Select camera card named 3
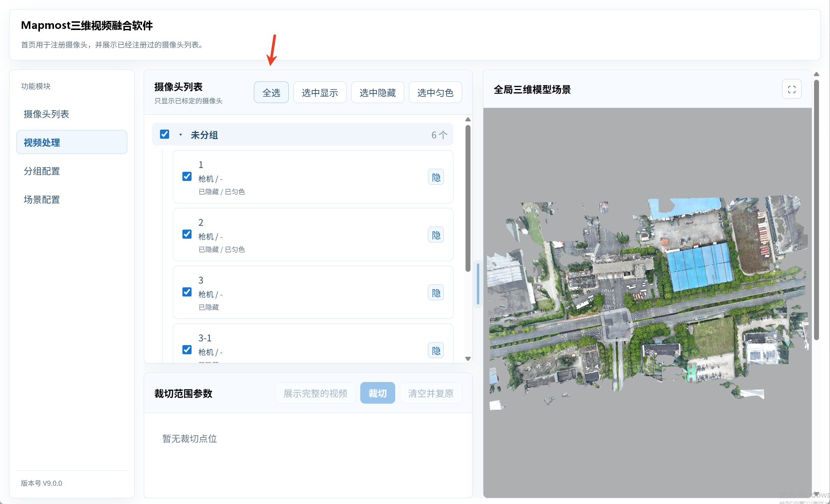This screenshot has width=830, height=504. pyautogui.click(x=313, y=292)
